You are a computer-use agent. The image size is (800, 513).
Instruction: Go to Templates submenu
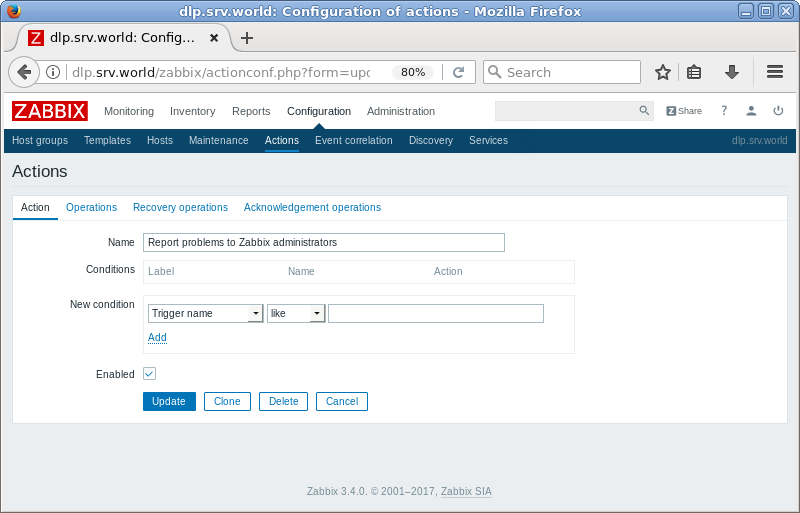(x=107, y=140)
